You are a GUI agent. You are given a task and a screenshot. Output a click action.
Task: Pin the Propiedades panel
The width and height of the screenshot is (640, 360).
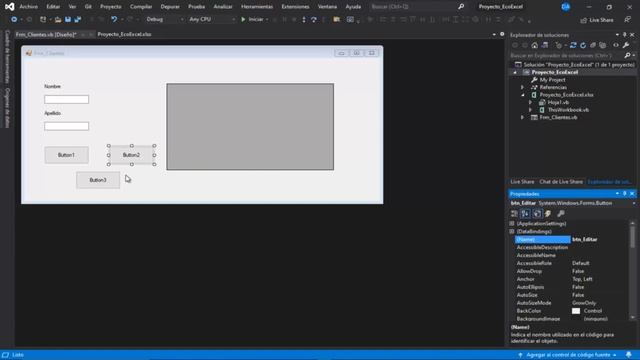coord(624,193)
